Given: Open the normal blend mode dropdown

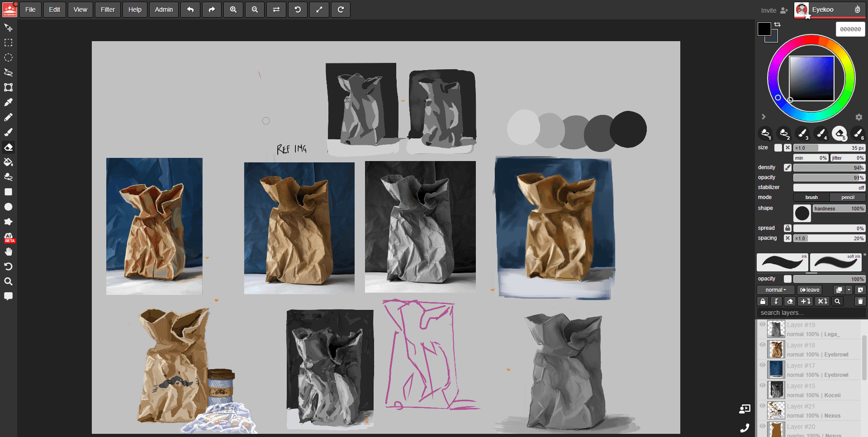Looking at the screenshot, I should point(775,290).
